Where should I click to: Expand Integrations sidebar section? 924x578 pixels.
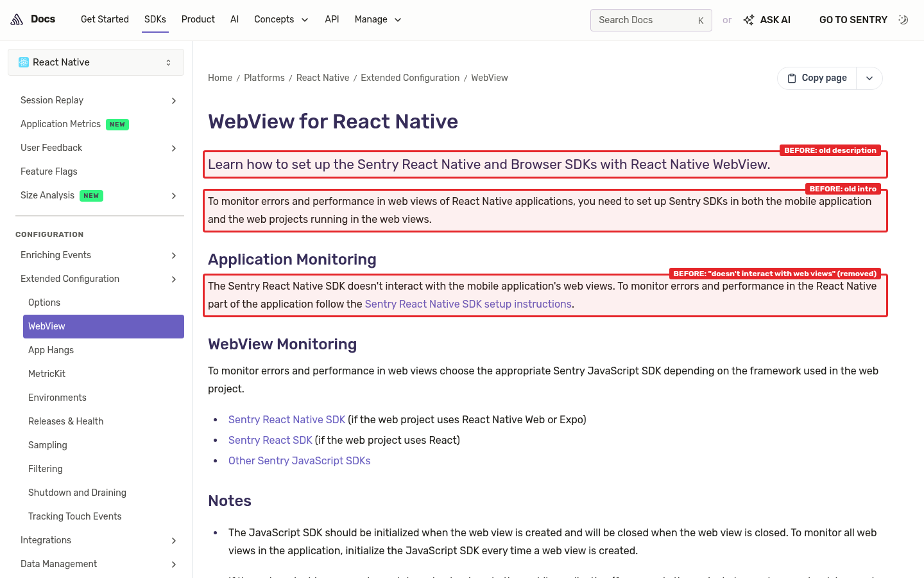[x=174, y=541]
